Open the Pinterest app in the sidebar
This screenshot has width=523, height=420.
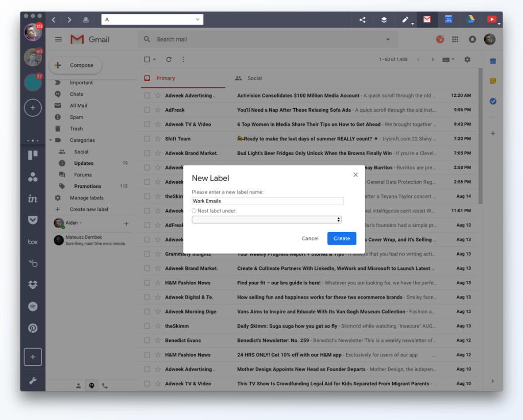(33, 328)
